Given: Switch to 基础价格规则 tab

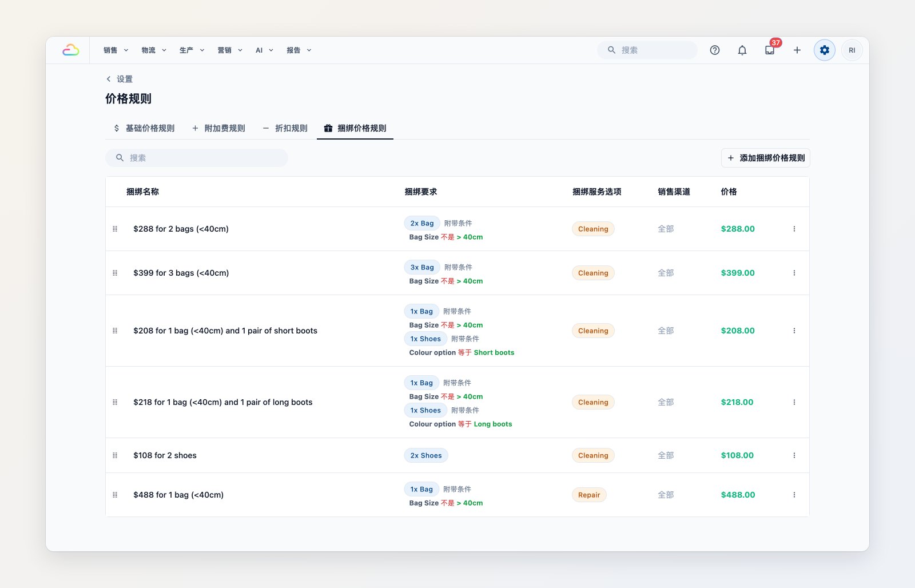Looking at the screenshot, I should [x=144, y=128].
